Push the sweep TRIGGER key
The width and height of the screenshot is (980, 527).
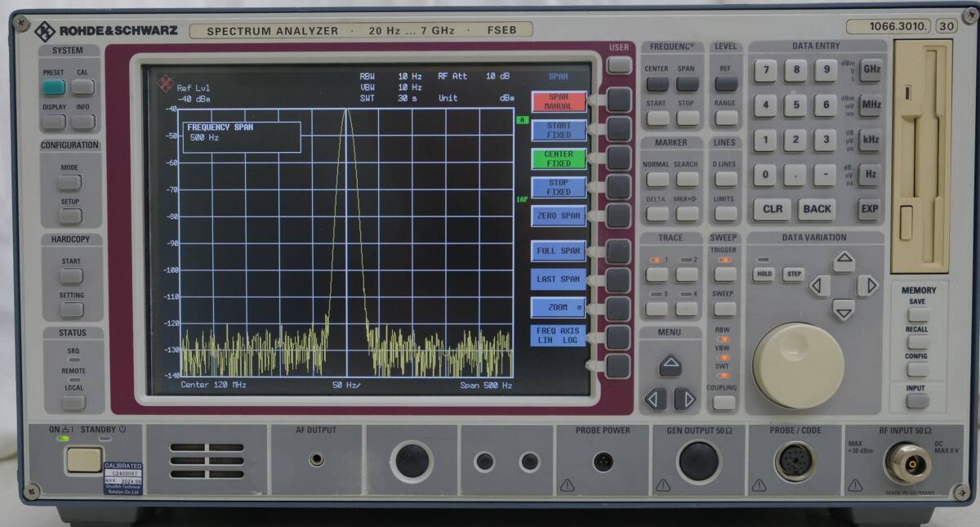click(x=724, y=275)
